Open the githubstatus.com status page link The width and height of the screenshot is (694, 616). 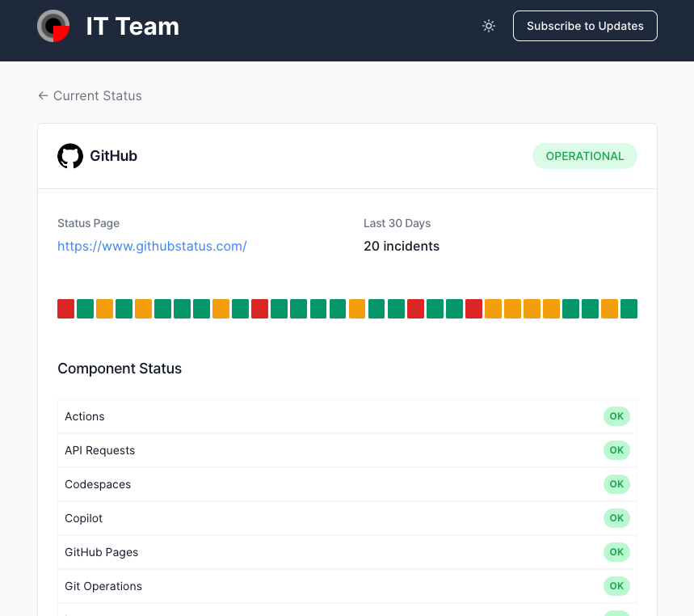[x=152, y=246]
